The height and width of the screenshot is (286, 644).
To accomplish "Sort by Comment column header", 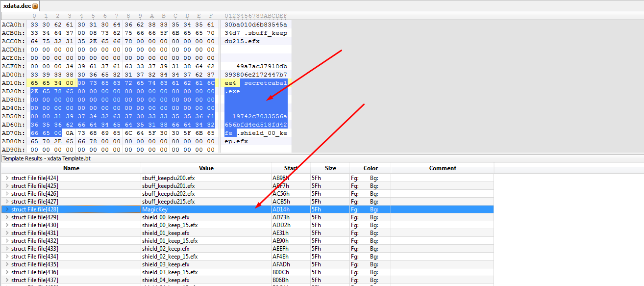I will 443,168.
